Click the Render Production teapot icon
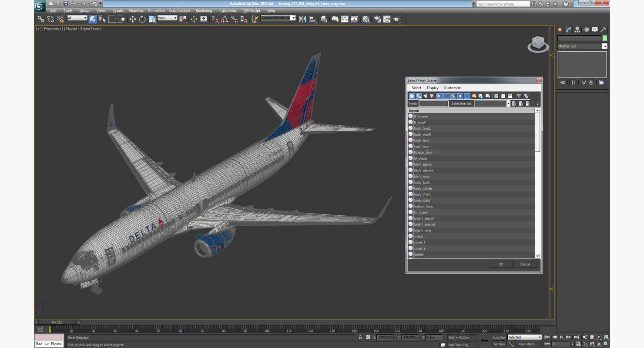Viewport: 644px width, 348px height. tap(397, 19)
